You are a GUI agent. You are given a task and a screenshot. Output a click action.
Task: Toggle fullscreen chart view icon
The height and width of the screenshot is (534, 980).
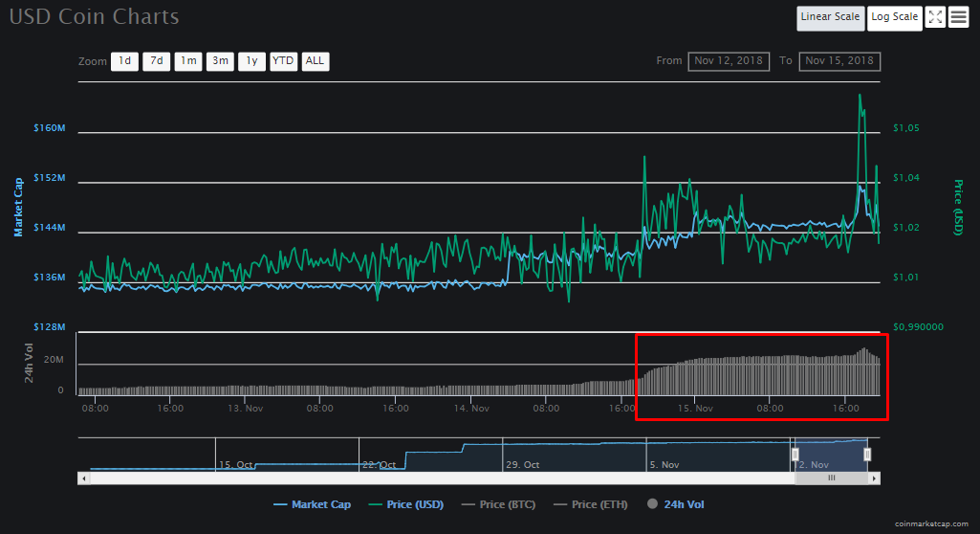(x=935, y=17)
